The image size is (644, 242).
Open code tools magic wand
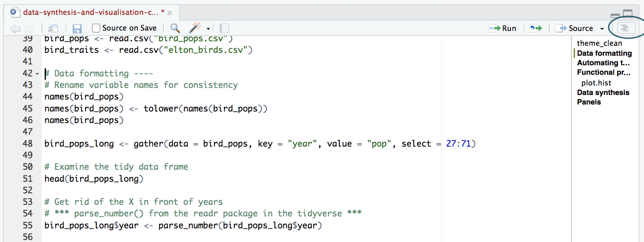coord(194,28)
